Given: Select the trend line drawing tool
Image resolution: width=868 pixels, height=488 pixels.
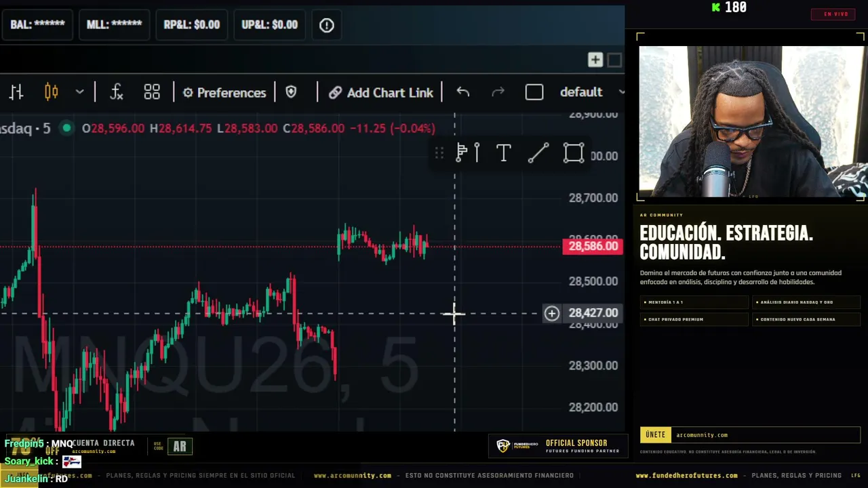Looking at the screenshot, I should [538, 153].
